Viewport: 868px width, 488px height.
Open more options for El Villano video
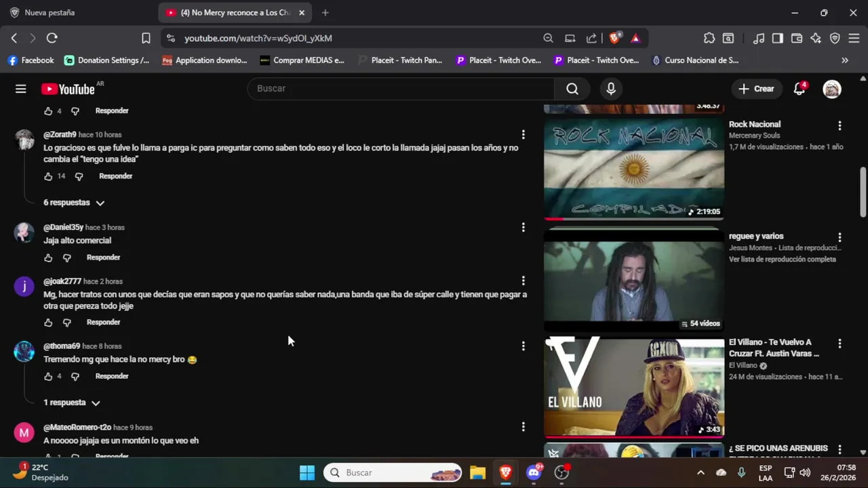[x=840, y=344]
